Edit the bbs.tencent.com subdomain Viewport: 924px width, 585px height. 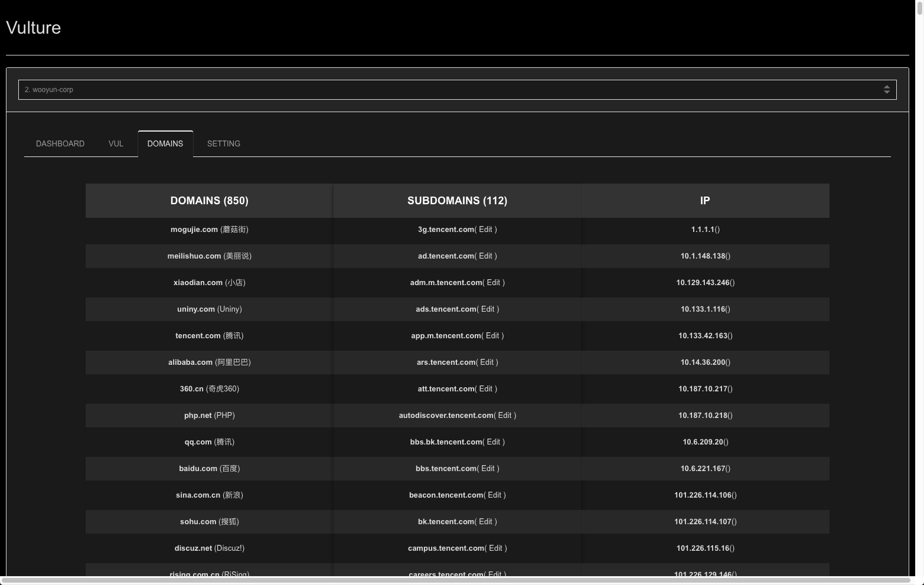[488, 469]
